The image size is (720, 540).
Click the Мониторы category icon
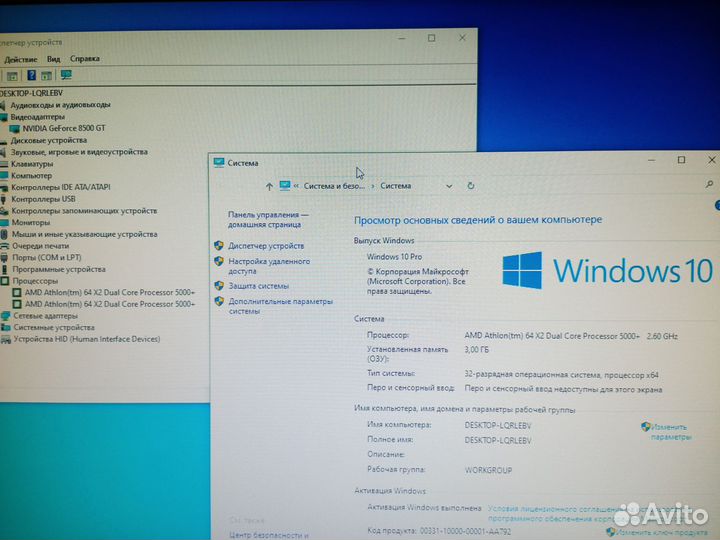point(4,223)
